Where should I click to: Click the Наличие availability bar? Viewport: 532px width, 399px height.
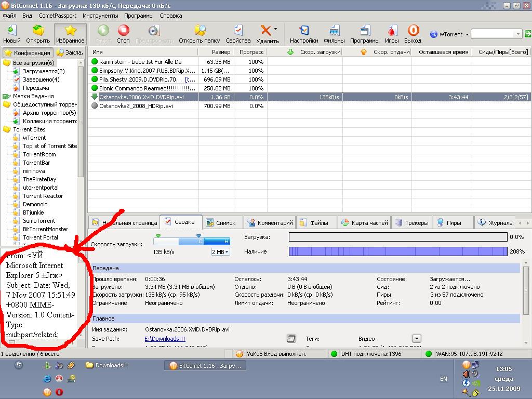coord(398,251)
